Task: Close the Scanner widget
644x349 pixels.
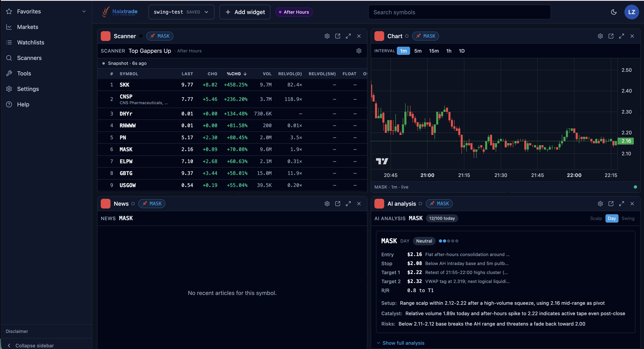Action: tap(359, 36)
